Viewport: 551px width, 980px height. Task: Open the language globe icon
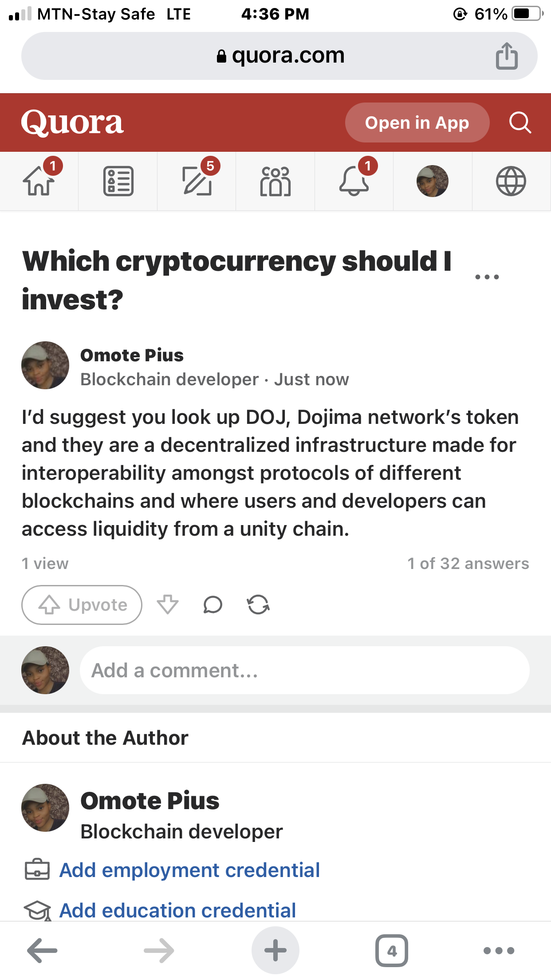(x=511, y=181)
